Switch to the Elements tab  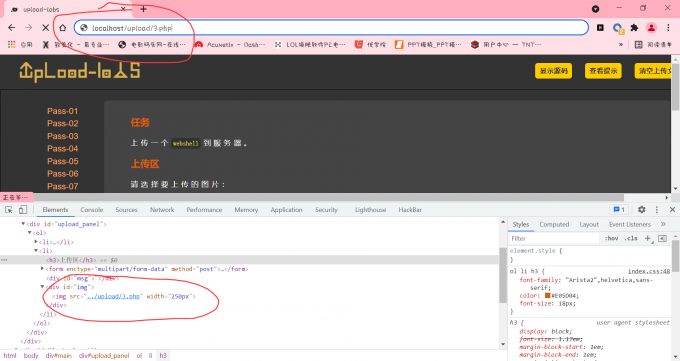(55, 210)
